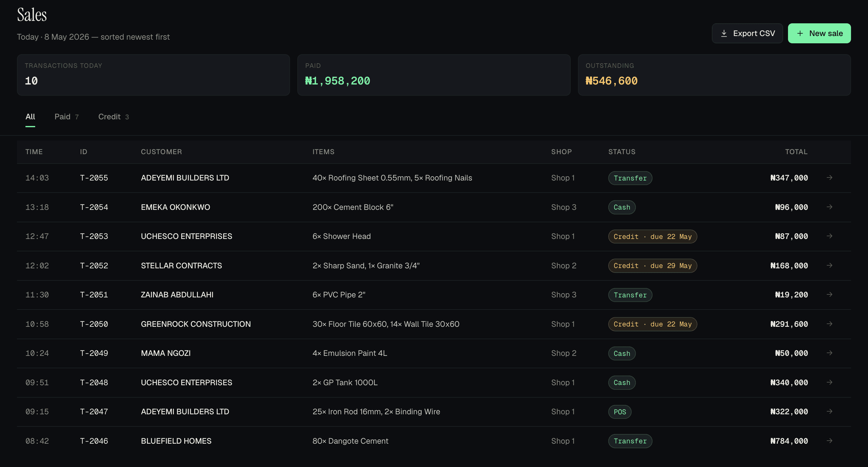Select customer GREENROCK CONSTRUCTION
This screenshot has height=467, width=868.
[196, 324]
